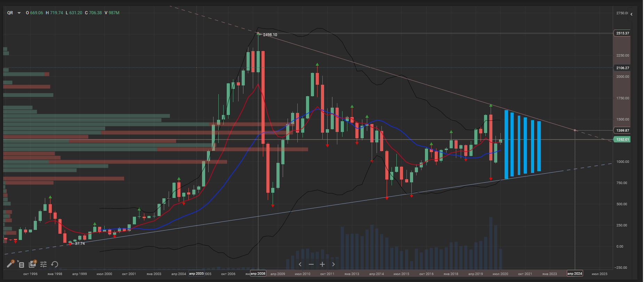The width and height of the screenshot is (644, 282).
Task: Click the 1369.87 price axis label
Action: [x=622, y=131]
